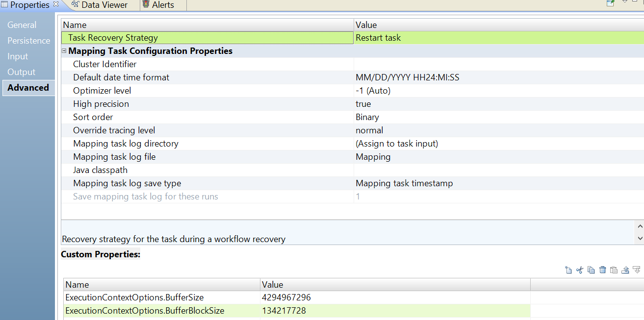The height and width of the screenshot is (320, 644).
Task: Open Mapping task timestamp save type value
Action: (499, 183)
